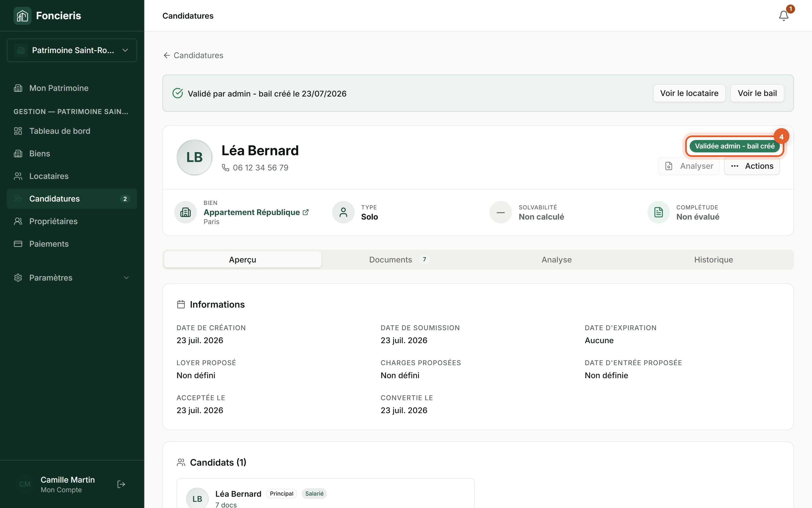812x508 pixels.
Task: Open the Actions menu
Action: click(x=752, y=166)
